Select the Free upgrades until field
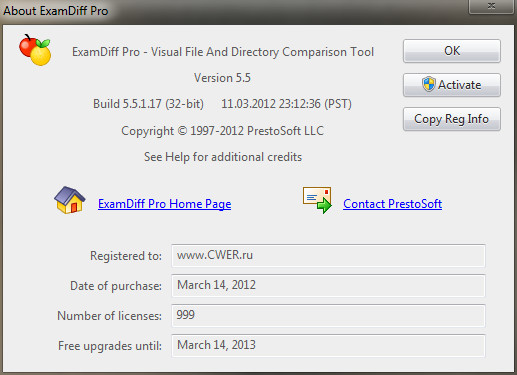Viewport: 517px width, 375px height. pyautogui.click(x=328, y=346)
